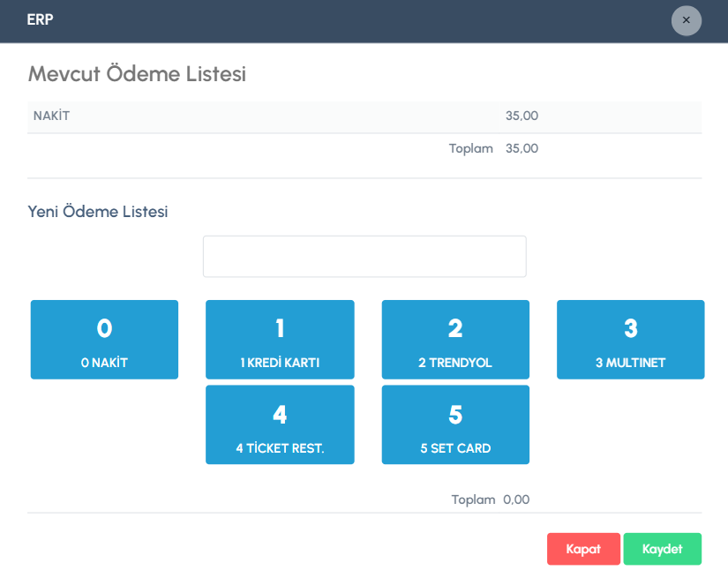Choose the 4 TİCKET REST. payment button
This screenshot has height=578, width=728.
click(280, 424)
